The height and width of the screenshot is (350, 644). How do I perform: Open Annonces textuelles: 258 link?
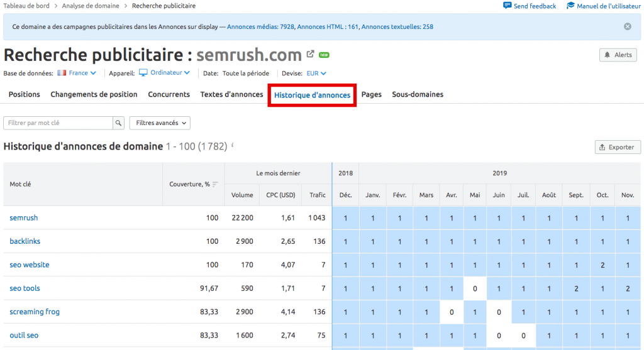397,26
